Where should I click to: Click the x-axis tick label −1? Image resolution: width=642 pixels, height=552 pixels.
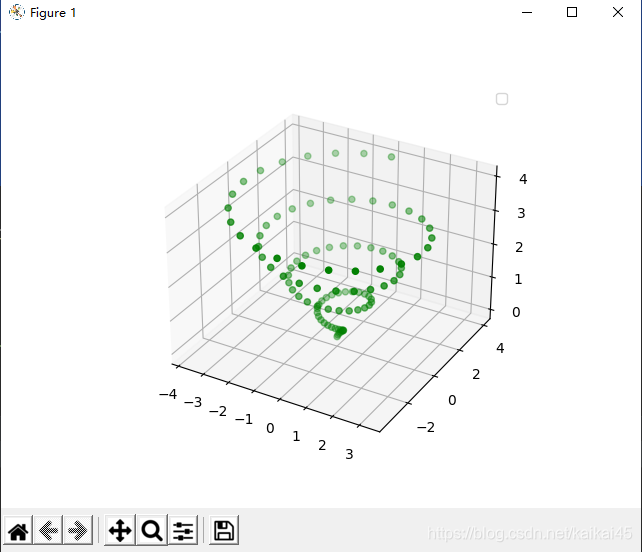[x=244, y=419]
